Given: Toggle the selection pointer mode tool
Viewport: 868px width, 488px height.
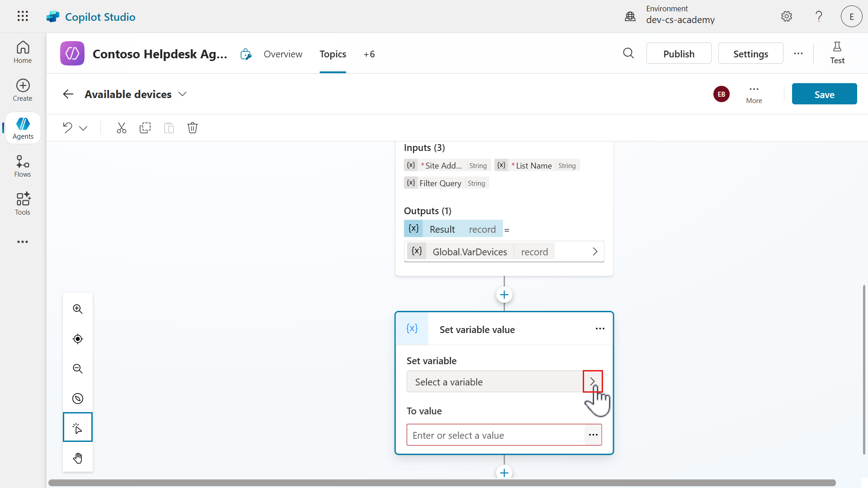Looking at the screenshot, I should click(x=78, y=427).
